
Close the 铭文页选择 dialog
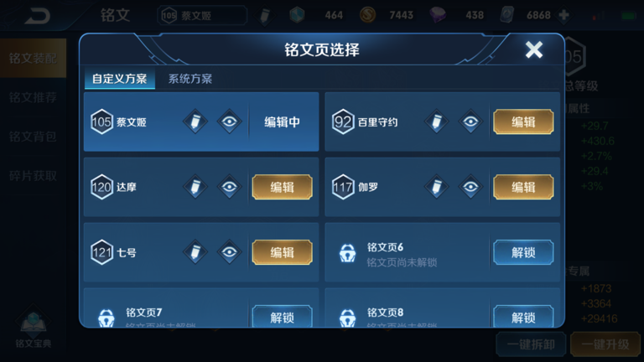point(534,49)
